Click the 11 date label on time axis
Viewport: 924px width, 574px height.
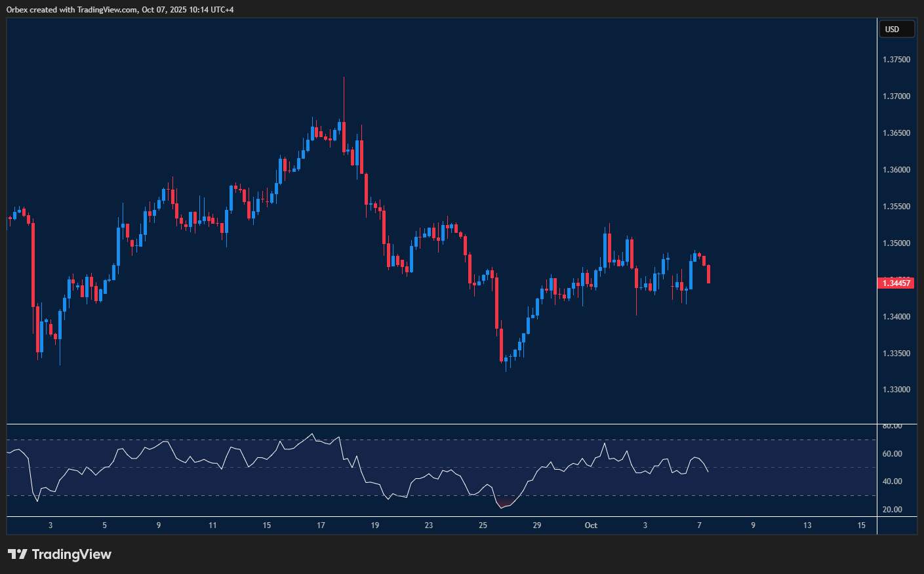tap(212, 525)
